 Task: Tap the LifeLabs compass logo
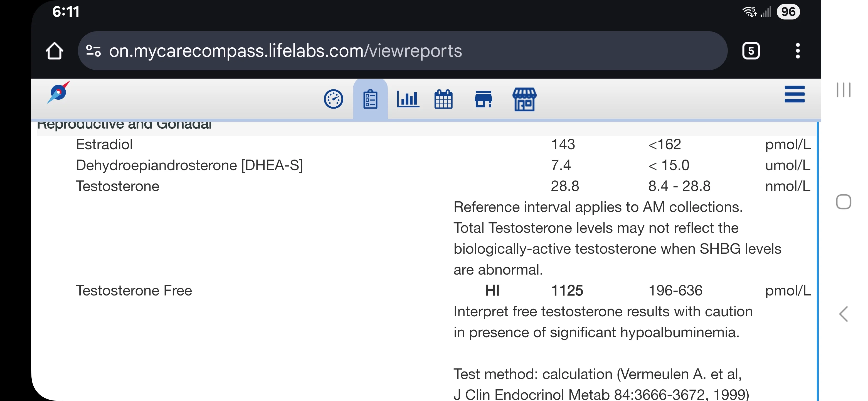coord(58,92)
